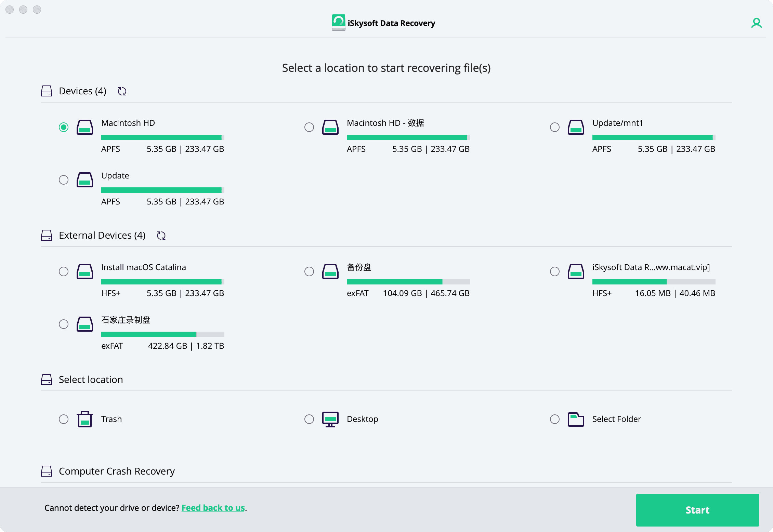This screenshot has height=532, width=773.
Task: Open the Feed back to us link
Action: point(213,508)
